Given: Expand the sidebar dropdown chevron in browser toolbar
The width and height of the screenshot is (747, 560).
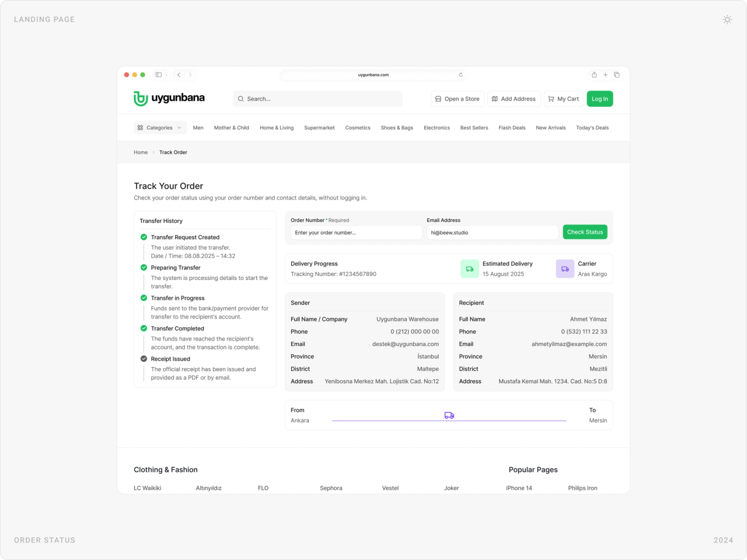Looking at the screenshot, I should pyautogui.click(x=166, y=75).
